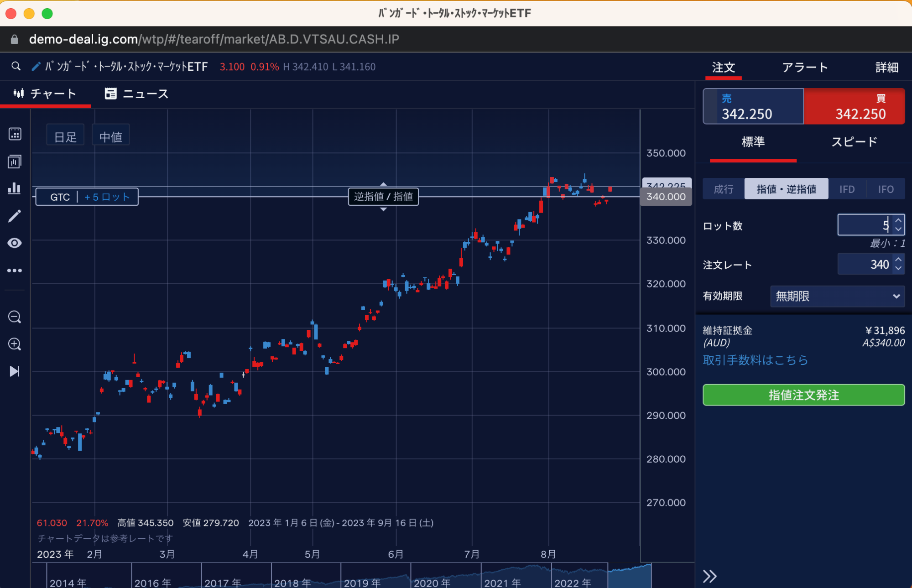The height and width of the screenshot is (588, 912).
Task: Select the pencil drawing tool
Action: [15, 216]
